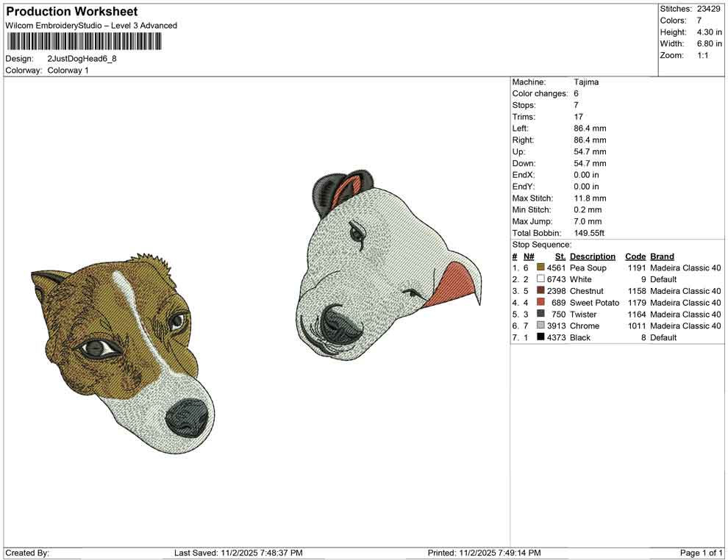Click the Stop Sequence section header
The width and height of the screenshot is (728, 560).
click(542, 244)
